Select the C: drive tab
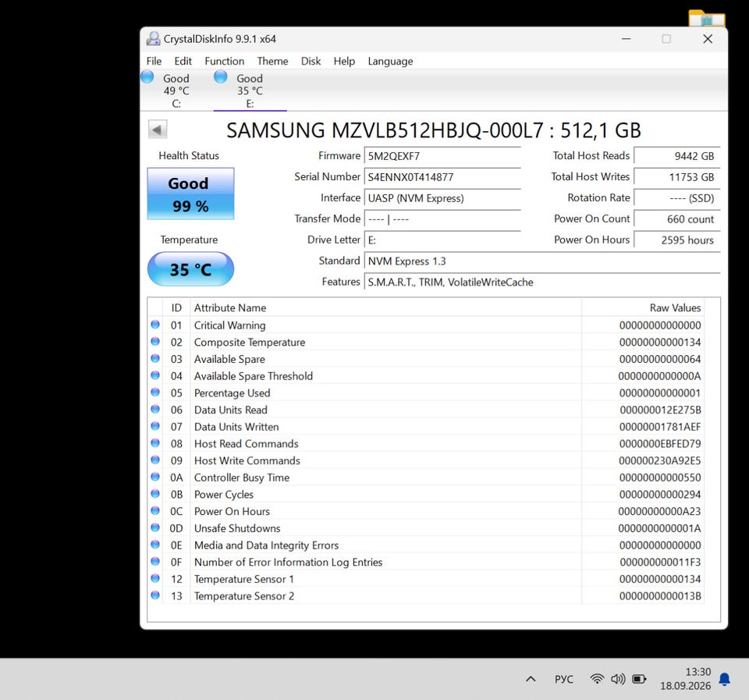749x700 pixels. (176, 91)
